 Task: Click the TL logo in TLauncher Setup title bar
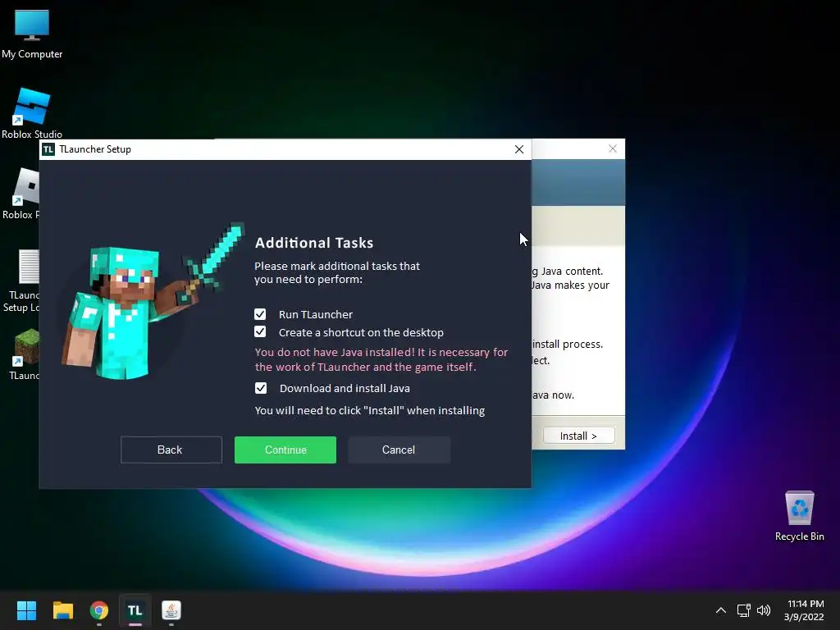pos(48,149)
